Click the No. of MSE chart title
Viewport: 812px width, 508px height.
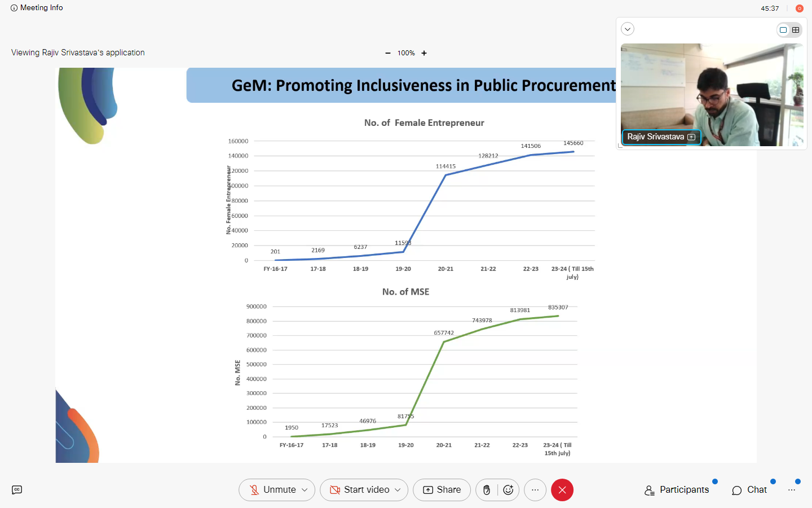[406, 292]
